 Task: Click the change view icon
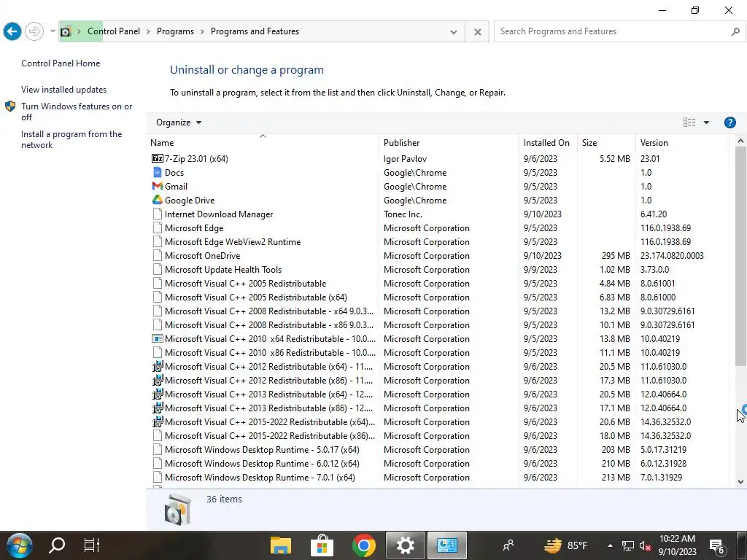(x=689, y=122)
